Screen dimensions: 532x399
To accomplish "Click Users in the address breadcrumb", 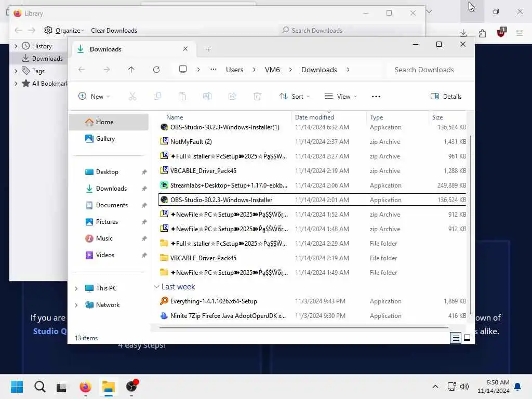I will (235, 70).
